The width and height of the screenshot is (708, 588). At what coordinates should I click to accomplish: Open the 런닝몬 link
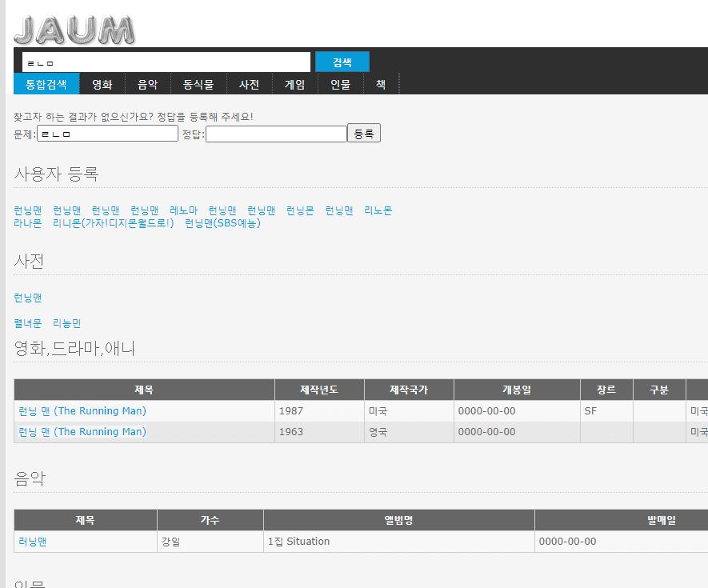point(300,210)
